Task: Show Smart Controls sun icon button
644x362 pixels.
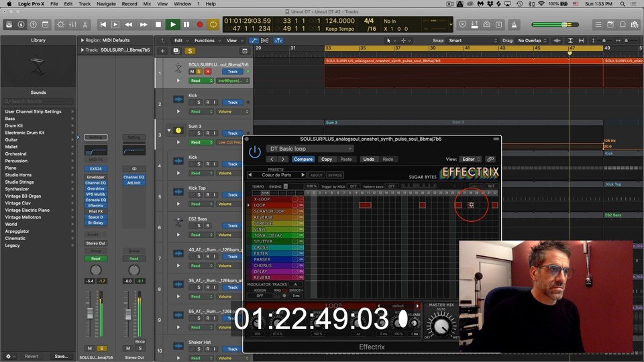Action: (x=60, y=25)
